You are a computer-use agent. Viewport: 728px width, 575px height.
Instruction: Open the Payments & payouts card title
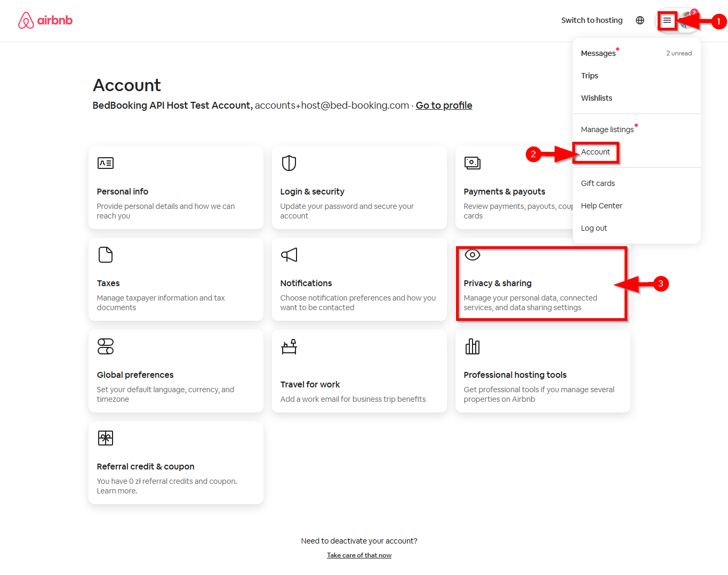(x=504, y=192)
